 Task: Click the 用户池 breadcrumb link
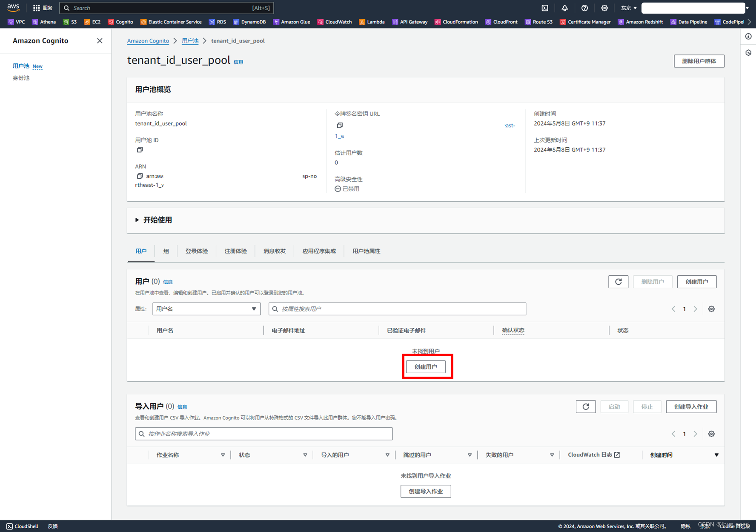pos(190,41)
